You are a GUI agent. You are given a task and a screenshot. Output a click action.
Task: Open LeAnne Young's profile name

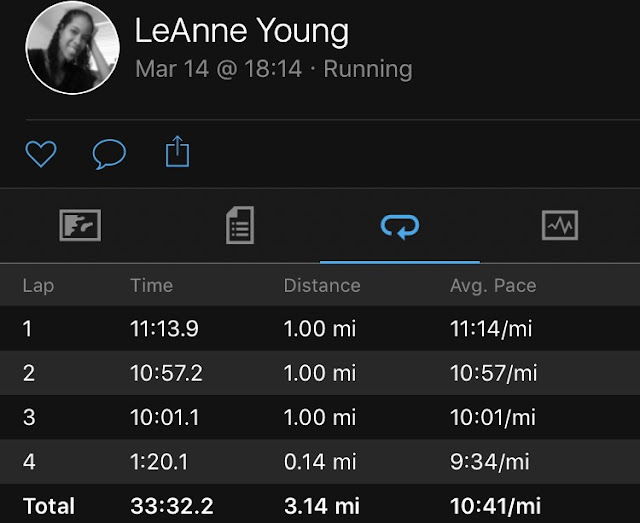click(241, 32)
